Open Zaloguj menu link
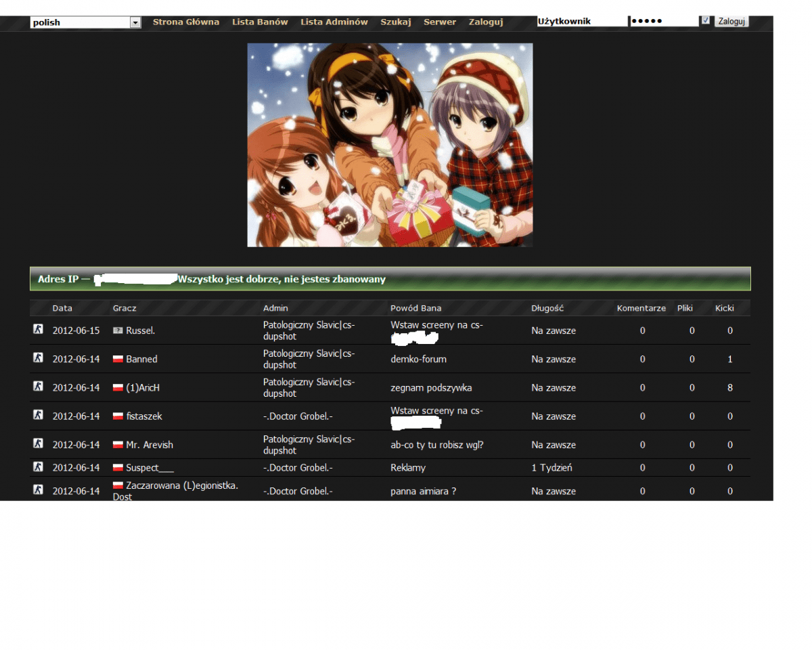Screen dimensions: 812x650 486,22
